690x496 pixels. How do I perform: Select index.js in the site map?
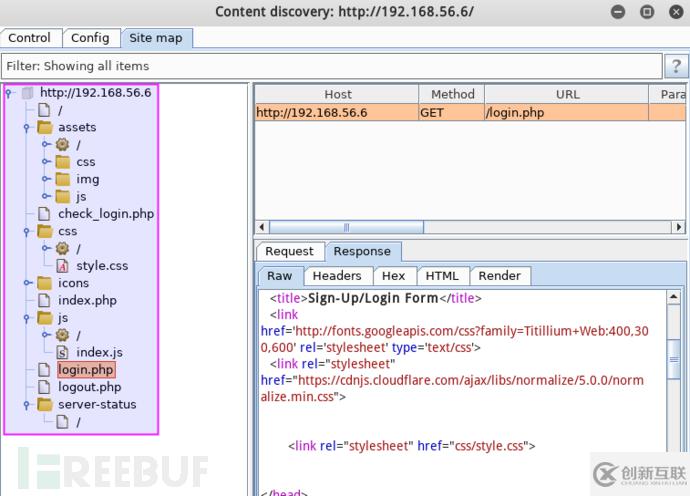point(99,353)
